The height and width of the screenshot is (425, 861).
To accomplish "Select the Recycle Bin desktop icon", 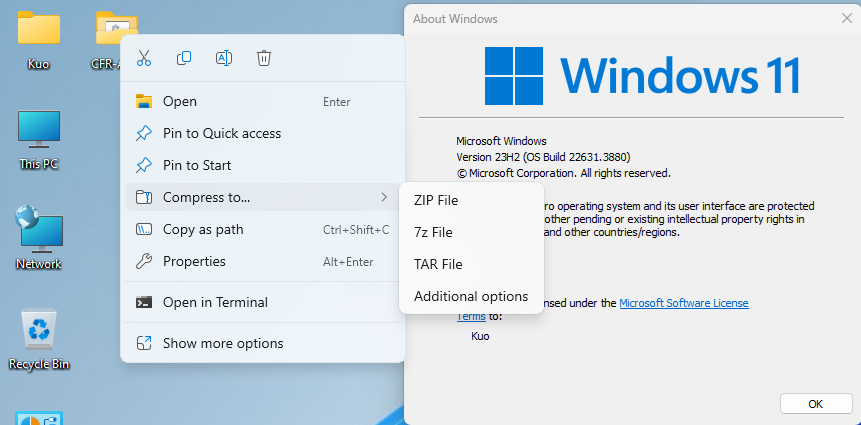I will 38,339.
